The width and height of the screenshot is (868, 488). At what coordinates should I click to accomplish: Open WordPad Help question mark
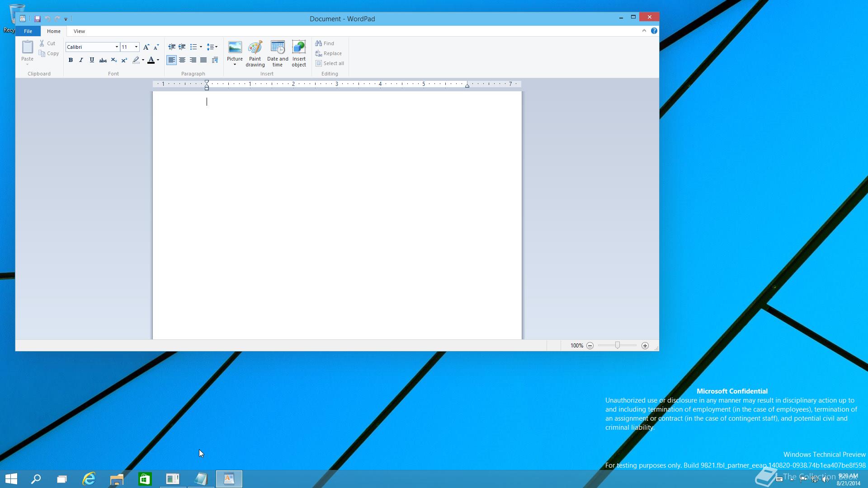tap(654, 31)
